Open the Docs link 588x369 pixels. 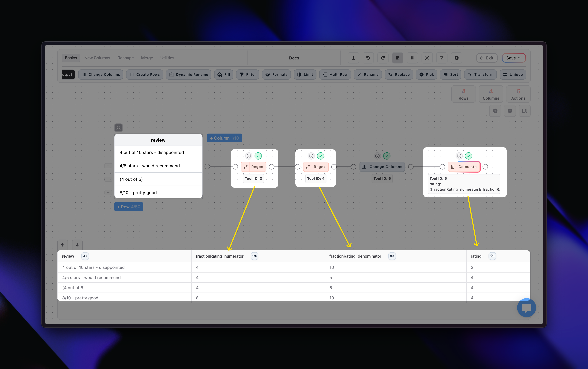point(294,58)
